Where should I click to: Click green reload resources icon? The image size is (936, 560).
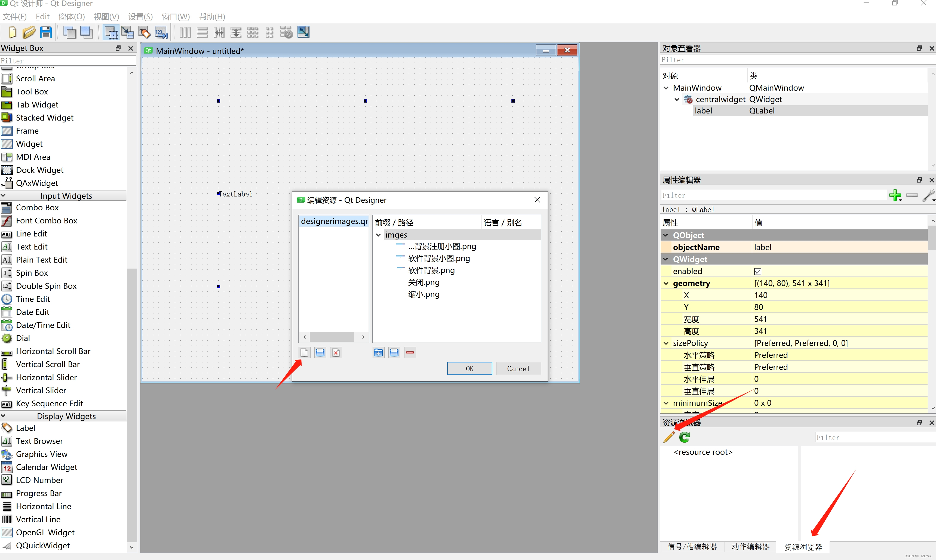click(685, 437)
